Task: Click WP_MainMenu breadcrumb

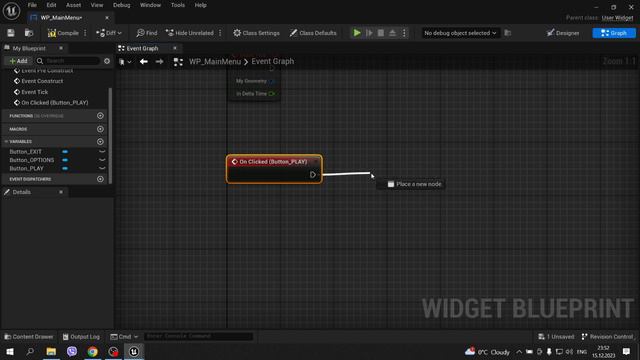Action: click(x=215, y=62)
